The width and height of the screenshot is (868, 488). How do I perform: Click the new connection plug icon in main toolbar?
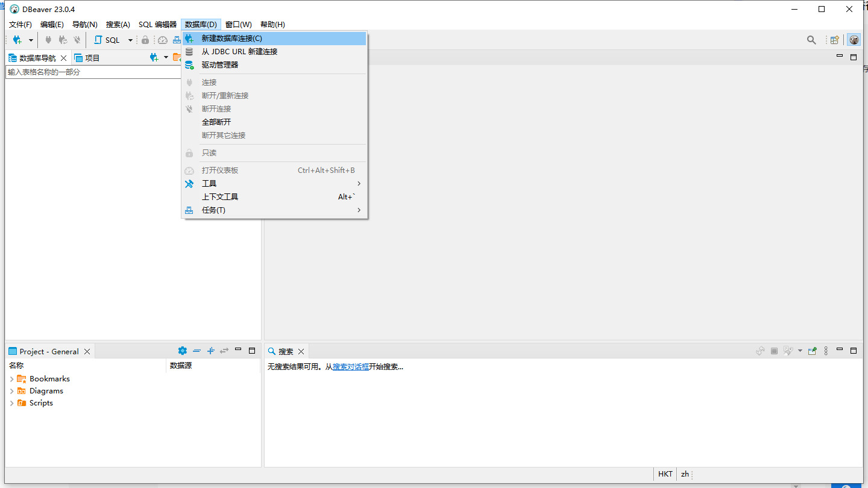tap(17, 40)
